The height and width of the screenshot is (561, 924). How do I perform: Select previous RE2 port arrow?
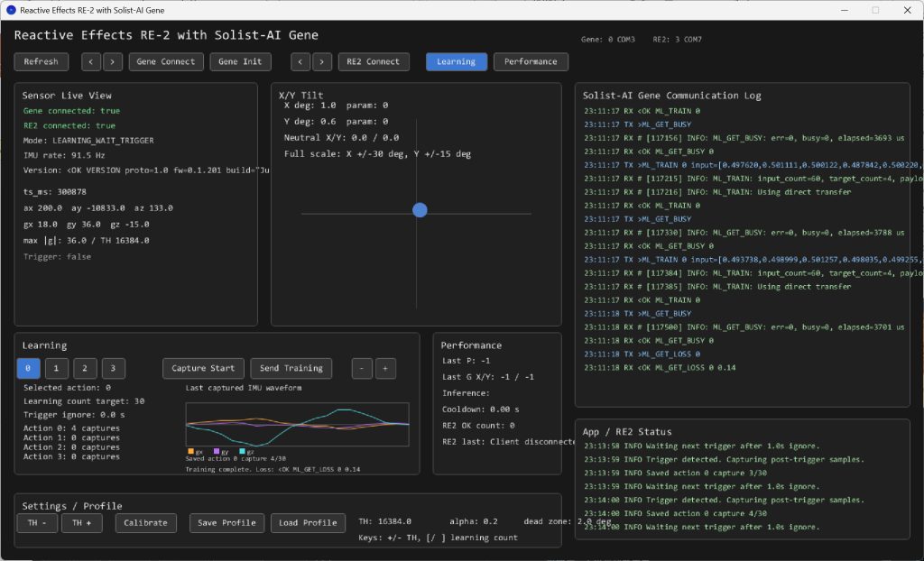point(300,62)
